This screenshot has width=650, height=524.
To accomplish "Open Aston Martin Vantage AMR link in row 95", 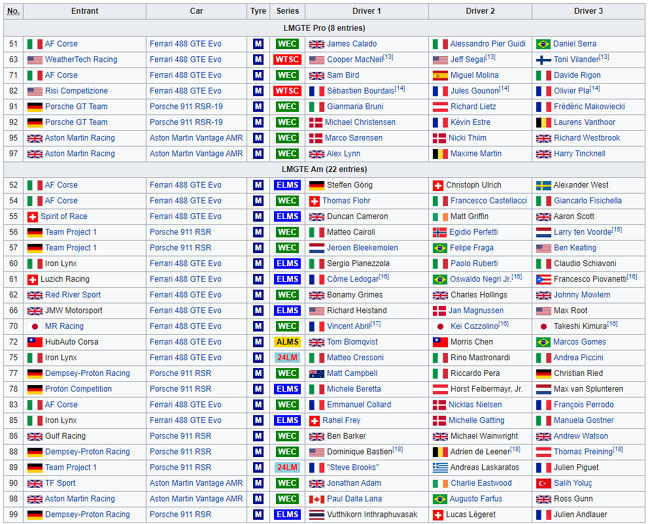I will point(196,138).
